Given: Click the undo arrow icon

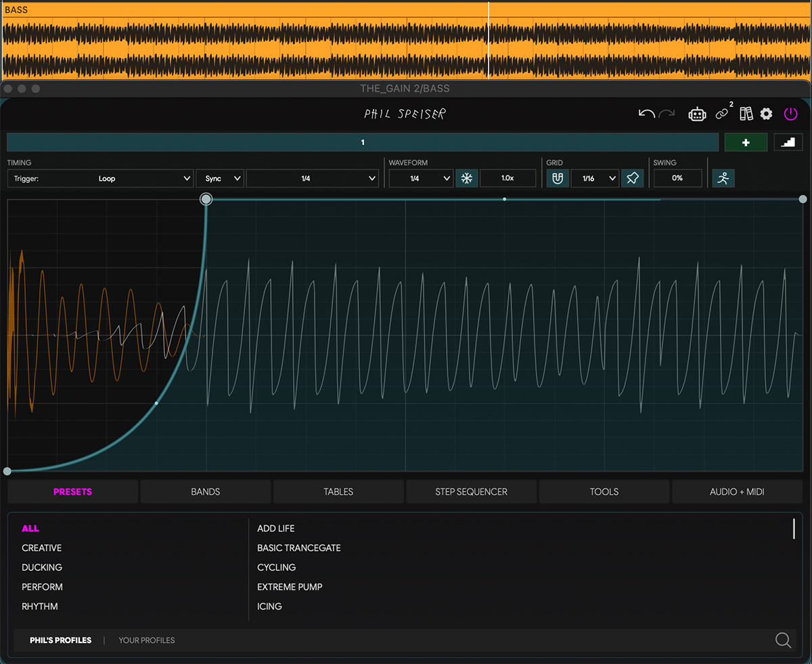Looking at the screenshot, I should point(646,114).
